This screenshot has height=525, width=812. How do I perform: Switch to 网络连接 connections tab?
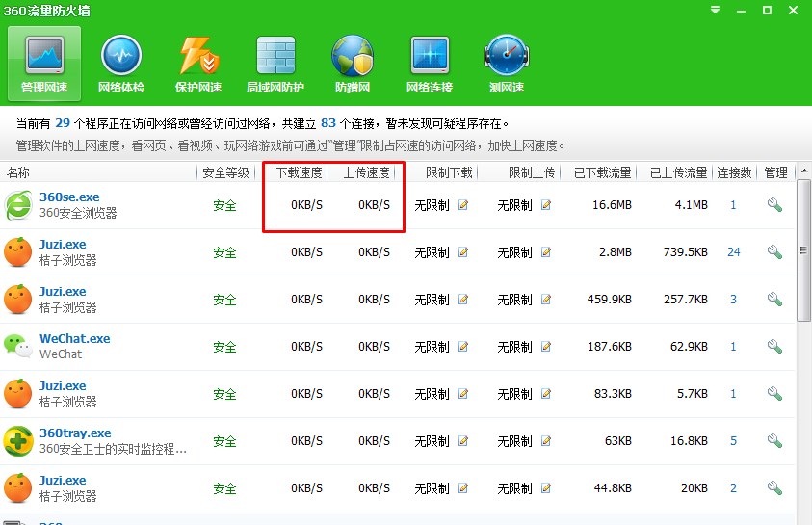click(430, 64)
